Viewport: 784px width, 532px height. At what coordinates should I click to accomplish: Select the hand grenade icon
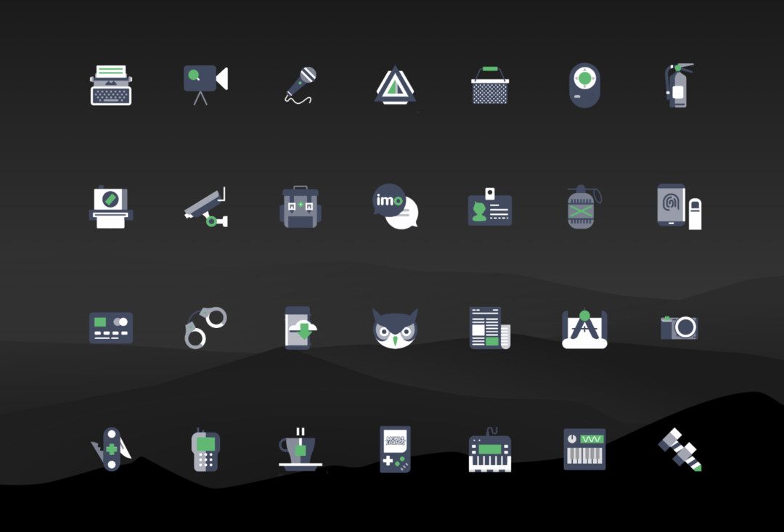[584, 207]
